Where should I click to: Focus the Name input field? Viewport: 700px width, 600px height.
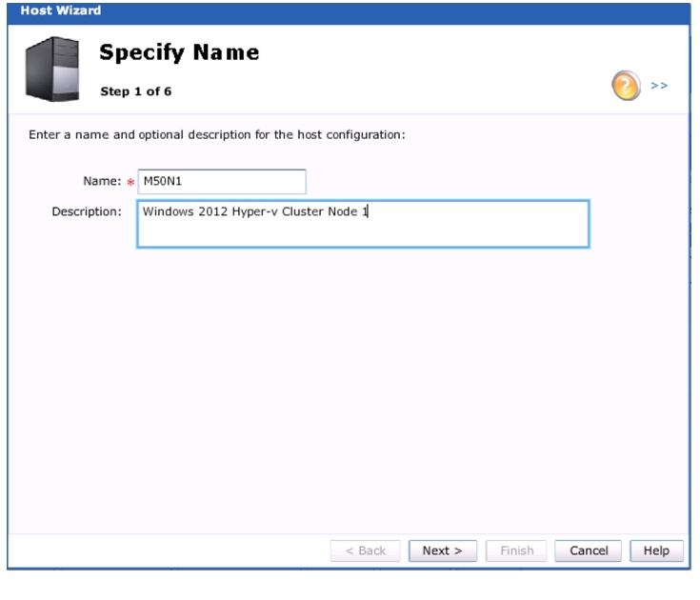click(x=222, y=181)
